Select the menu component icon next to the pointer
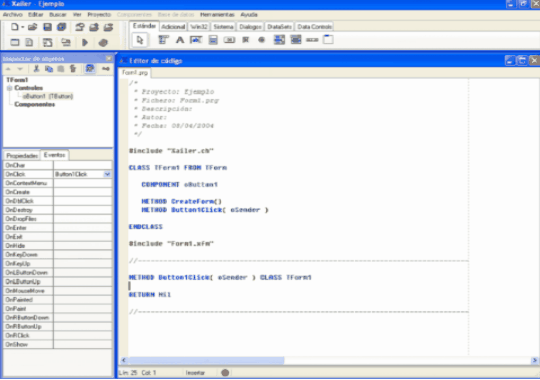 coord(163,40)
